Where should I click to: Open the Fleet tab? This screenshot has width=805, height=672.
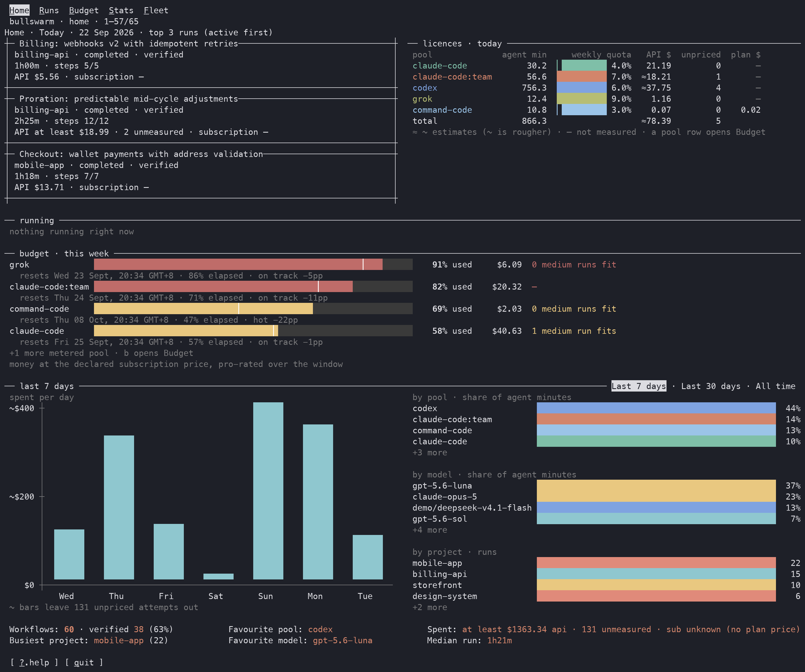156,10
